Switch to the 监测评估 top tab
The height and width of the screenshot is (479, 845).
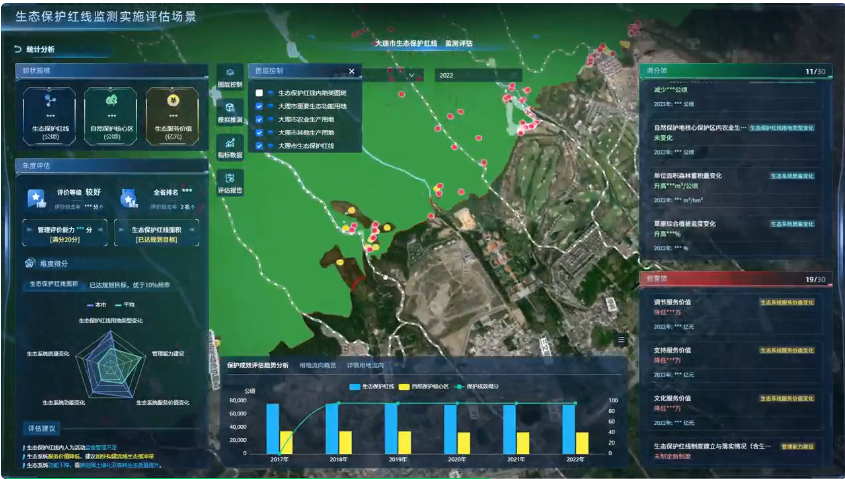(x=459, y=45)
